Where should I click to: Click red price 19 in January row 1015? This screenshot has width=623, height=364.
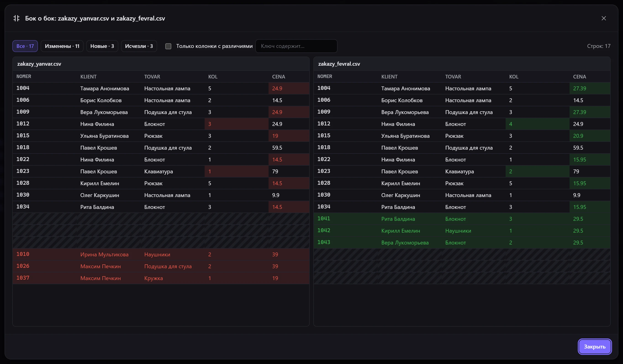click(x=289, y=136)
